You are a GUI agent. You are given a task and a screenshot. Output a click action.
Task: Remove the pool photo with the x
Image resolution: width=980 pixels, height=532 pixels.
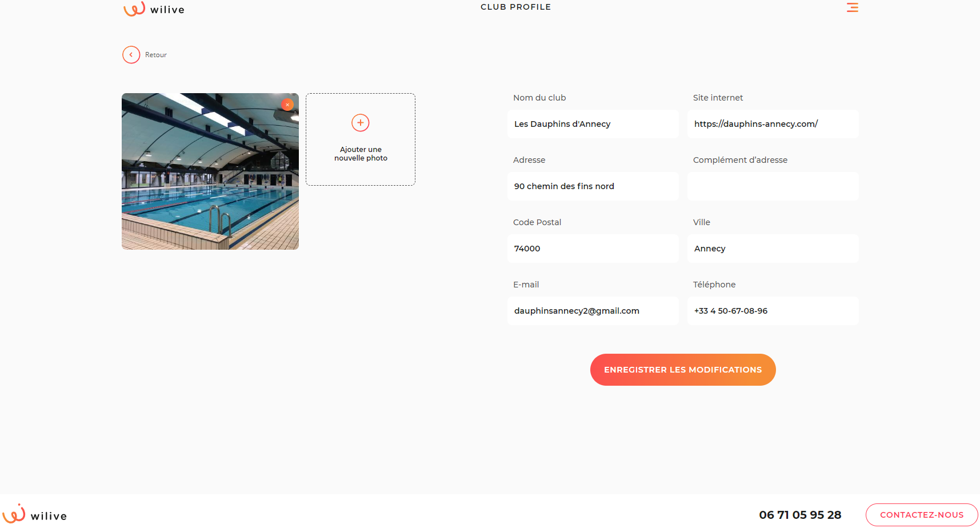[287, 105]
